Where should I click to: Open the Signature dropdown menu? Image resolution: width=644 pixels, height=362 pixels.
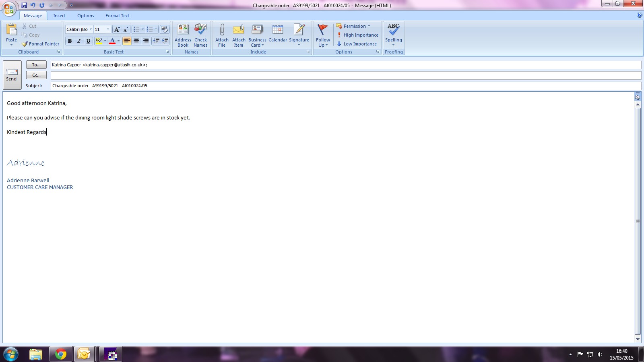[299, 35]
